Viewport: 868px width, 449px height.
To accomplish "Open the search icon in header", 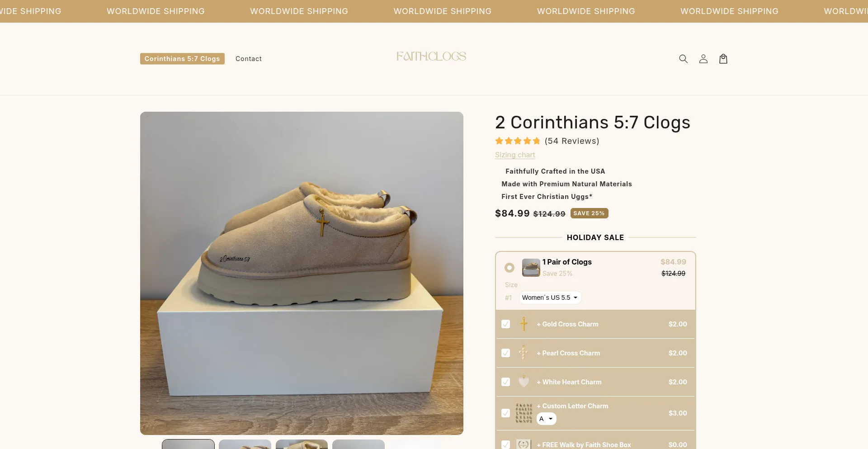I will pos(683,59).
